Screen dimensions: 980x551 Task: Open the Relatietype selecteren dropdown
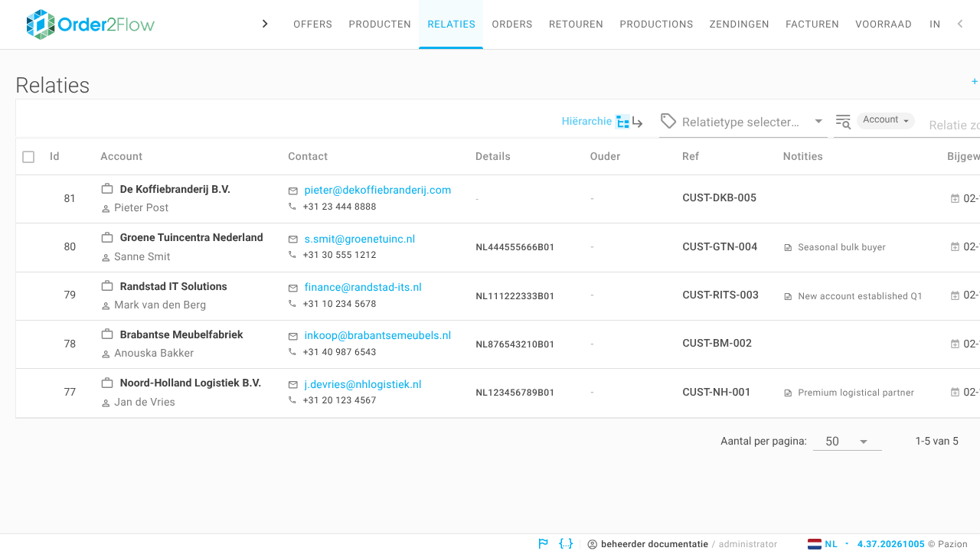pos(743,122)
